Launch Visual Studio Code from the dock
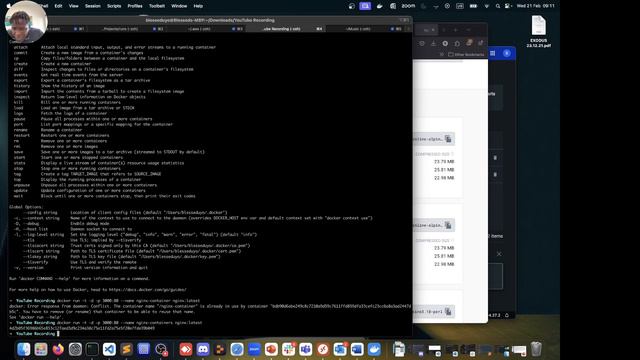Image resolution: width=640 pixels, height=360 pixels. click(x=109, y=349)
